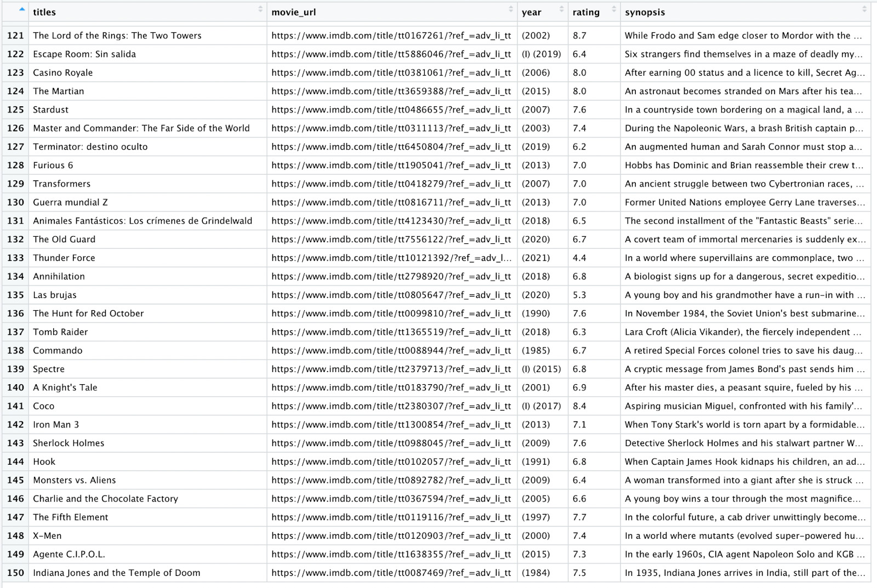Select 'Indiana Jones and the Temple of Doom'
877x588 pixels.
147,573
